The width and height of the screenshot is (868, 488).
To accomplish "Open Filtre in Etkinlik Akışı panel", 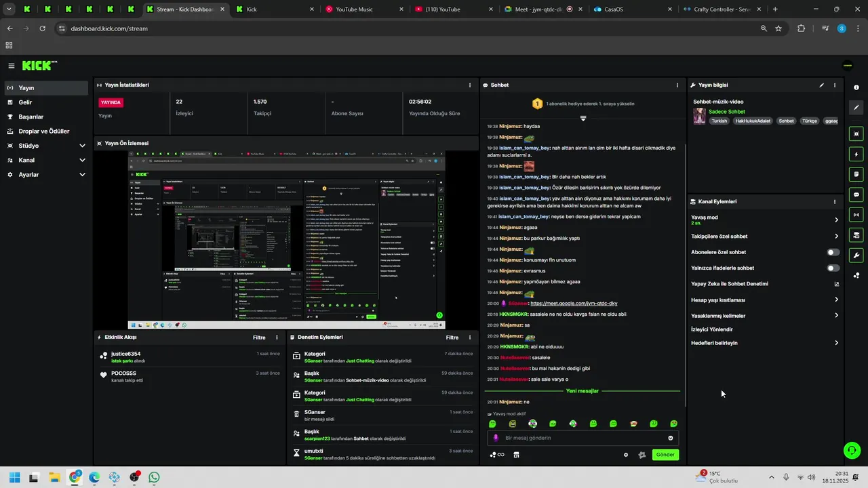I will (x=259, y=338).
